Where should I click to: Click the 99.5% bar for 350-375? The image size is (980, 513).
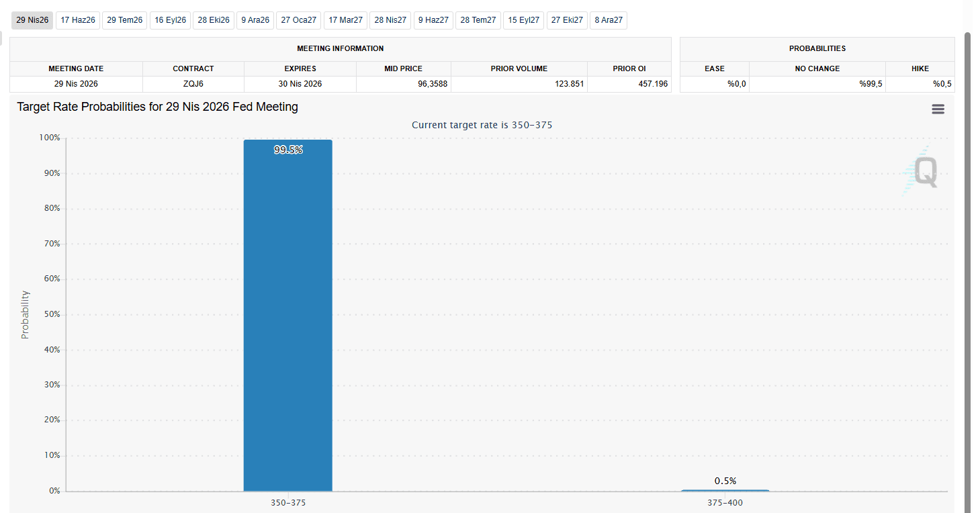[x=287, y=316]
